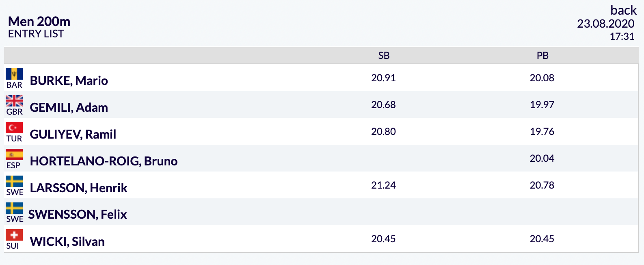Click the PB column header
This screenshot has height=265, width=644.
(x=542, y=56)
